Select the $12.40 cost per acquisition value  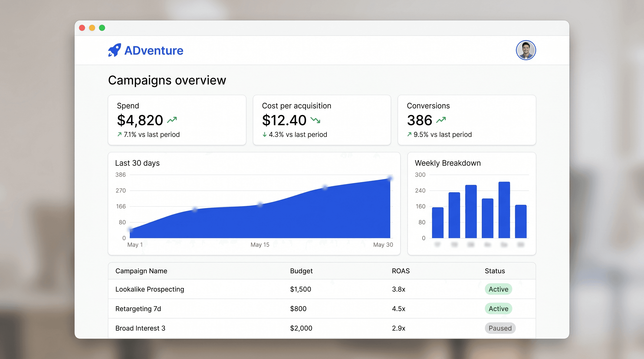coord(284,120)
